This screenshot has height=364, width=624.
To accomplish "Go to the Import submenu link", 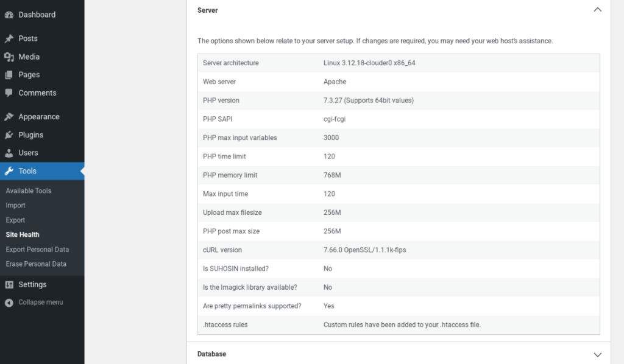I will 16,206.
